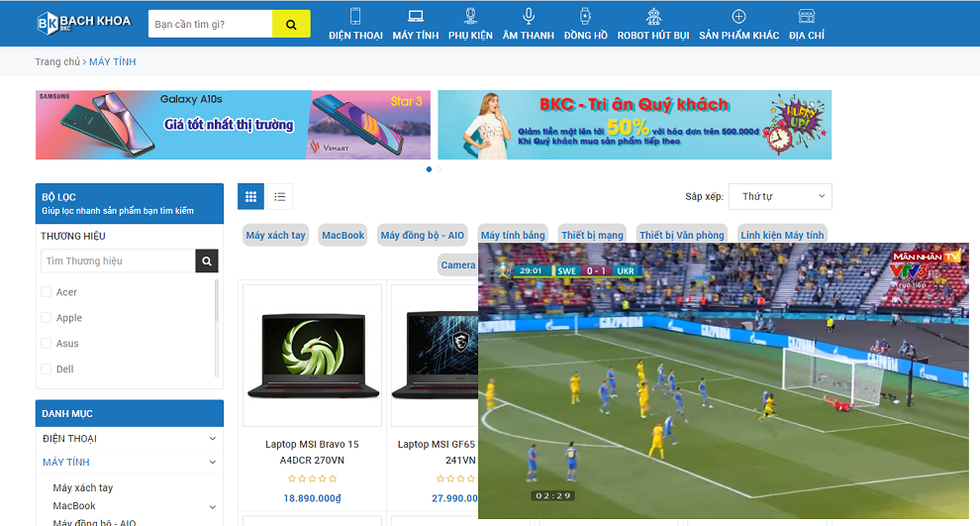Screen dimensions: 980x526
Task: Tick the Dell brand checkbox
Action: [x=46, y=368]
